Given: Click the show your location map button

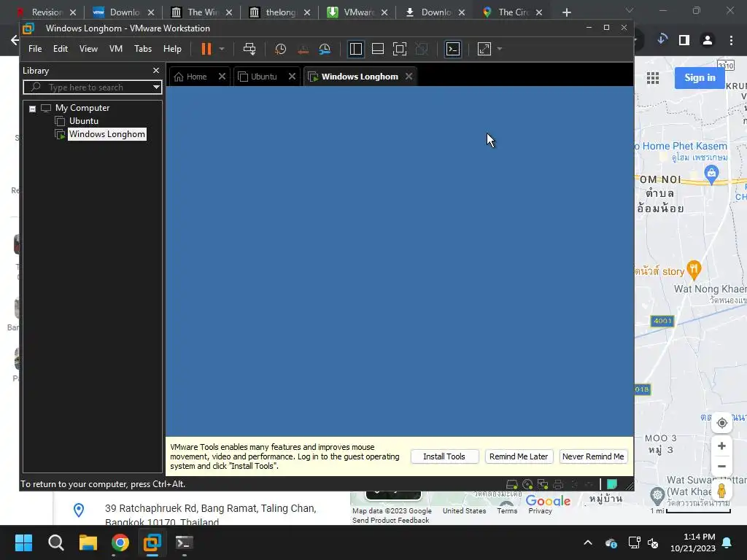Looking at the screenshot, I should tap(721, 423).
